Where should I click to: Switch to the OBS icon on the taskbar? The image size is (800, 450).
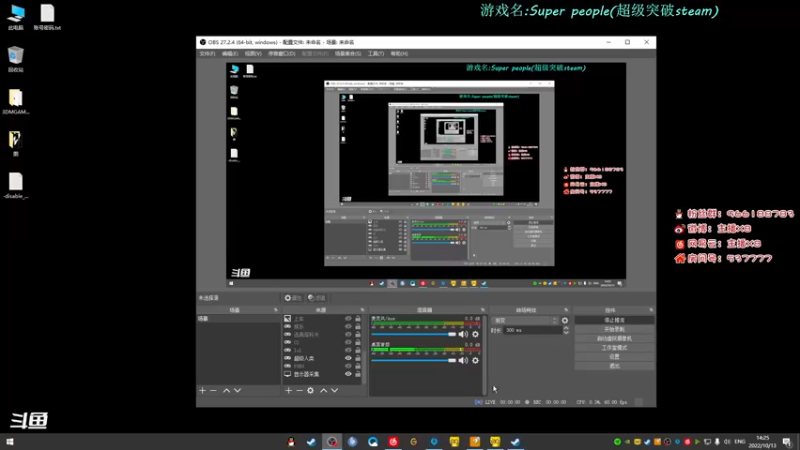(332, 442)
